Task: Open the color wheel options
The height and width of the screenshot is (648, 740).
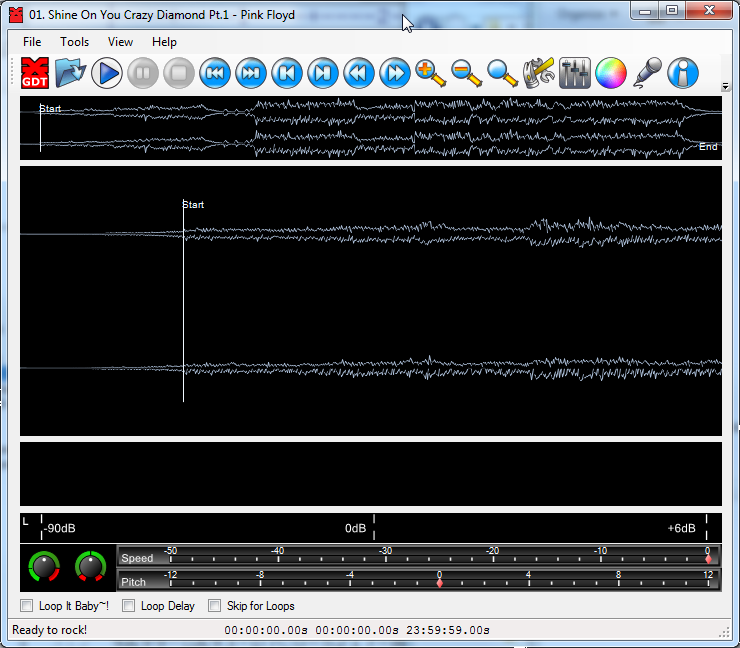Action: [x=611, y=73]
